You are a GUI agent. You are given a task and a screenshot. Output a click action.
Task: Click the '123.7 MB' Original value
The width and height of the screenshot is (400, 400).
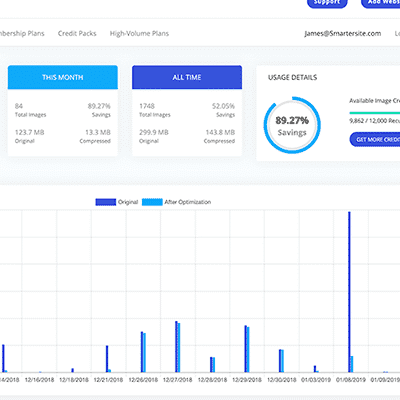tap(30, 132)
